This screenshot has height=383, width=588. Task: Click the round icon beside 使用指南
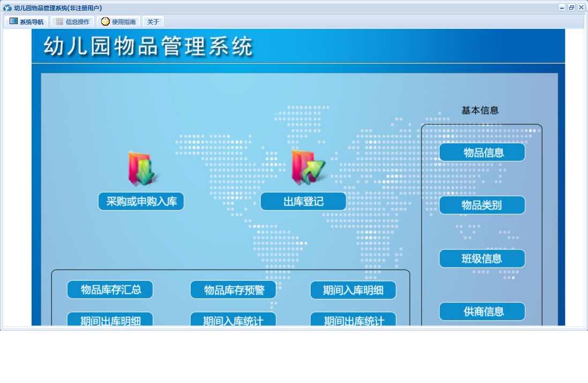click(x=105, y=21)
